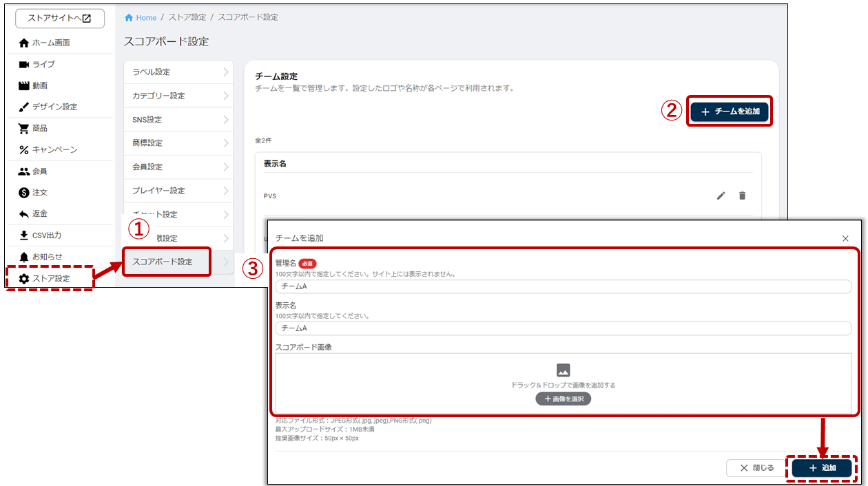Viewport: 868px width, 486px height.
Task: Click the brush icon beside デザイン設定
Action: [24, 107]
